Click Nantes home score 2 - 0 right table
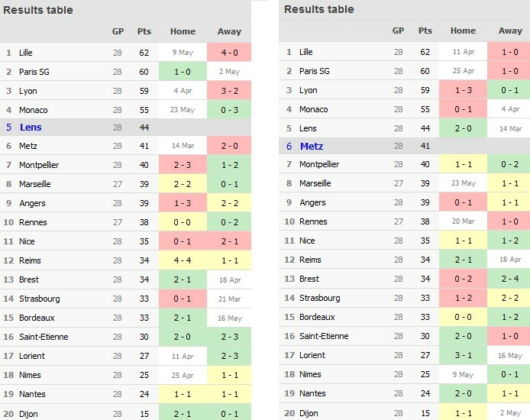 [x=463, y=393]
